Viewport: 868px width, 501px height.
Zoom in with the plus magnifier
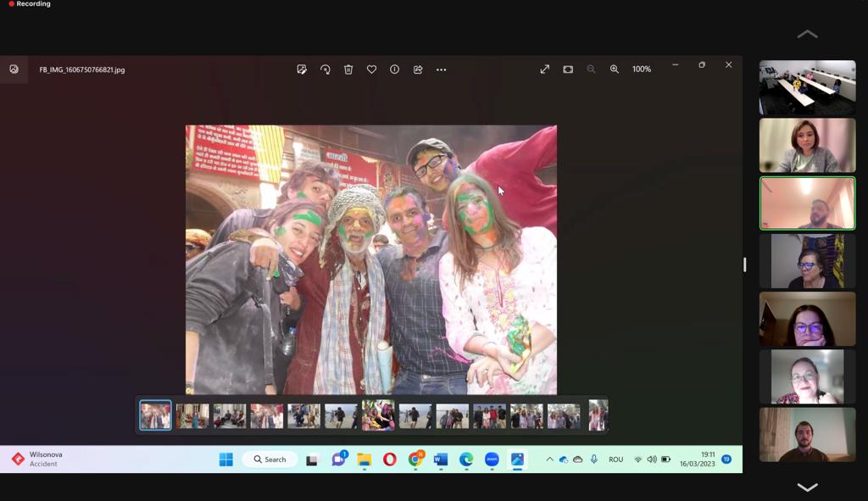coord(615,70)
